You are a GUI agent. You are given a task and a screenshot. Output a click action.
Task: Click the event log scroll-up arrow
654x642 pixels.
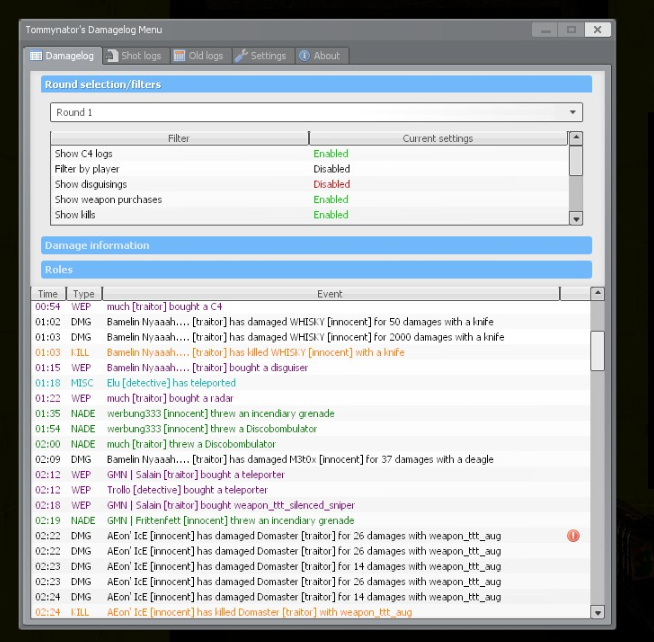click(x=598, y=294)
